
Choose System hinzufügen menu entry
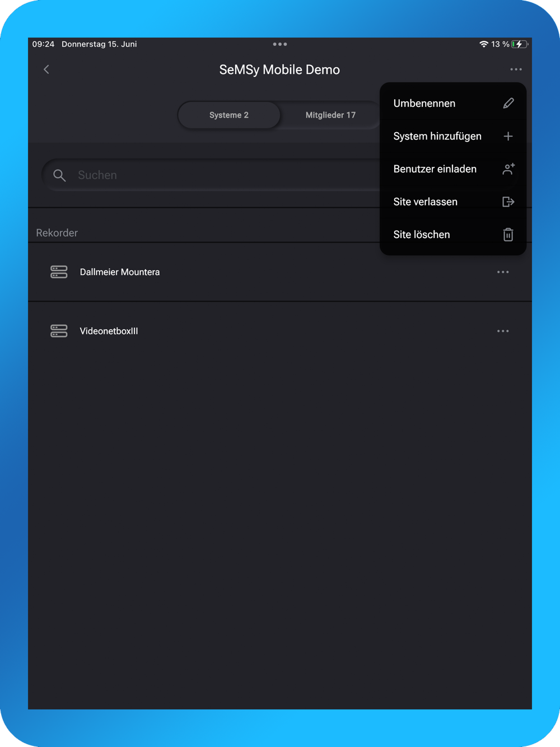point(452,136)
